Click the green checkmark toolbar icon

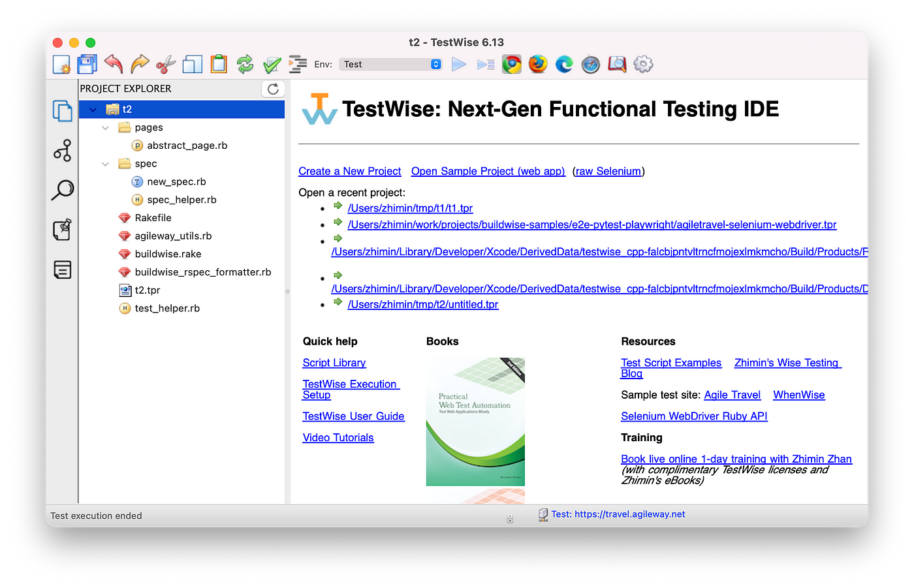[x=272, y=65]
